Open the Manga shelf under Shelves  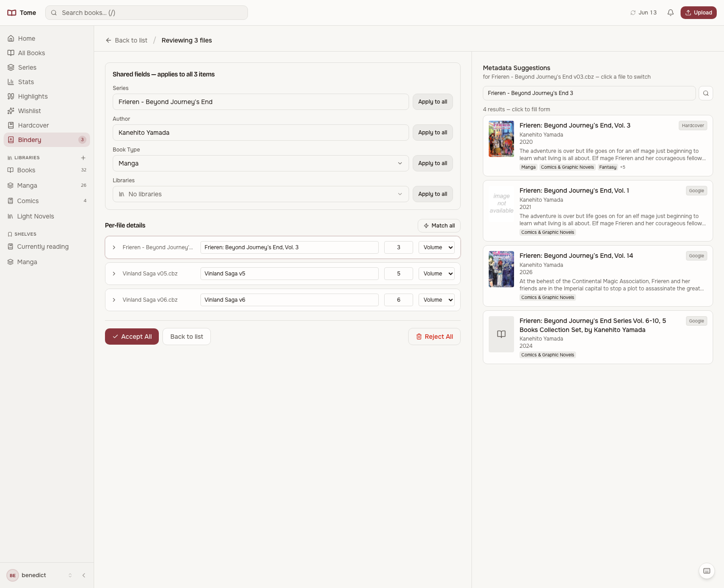pyautogui.click(x=47, y=262)
